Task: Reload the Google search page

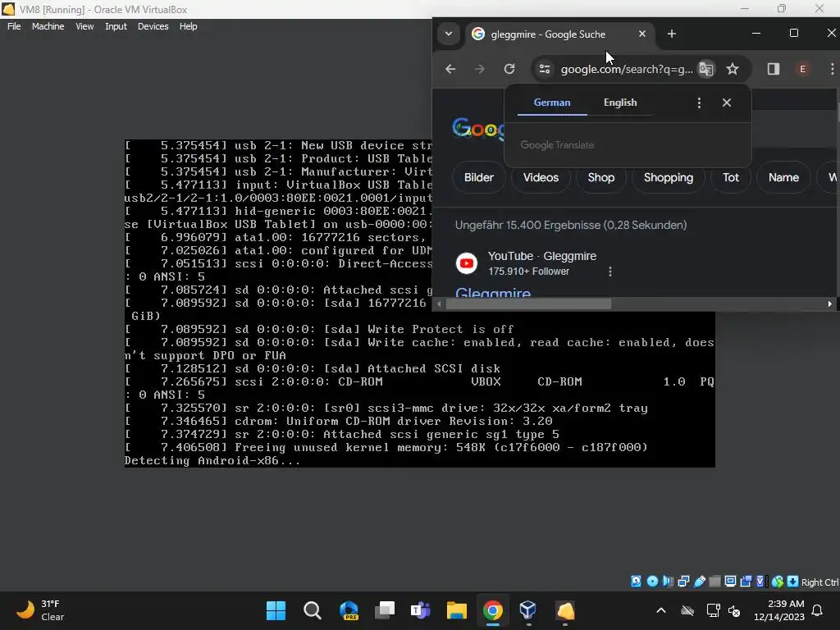Action: pos(509,69)
